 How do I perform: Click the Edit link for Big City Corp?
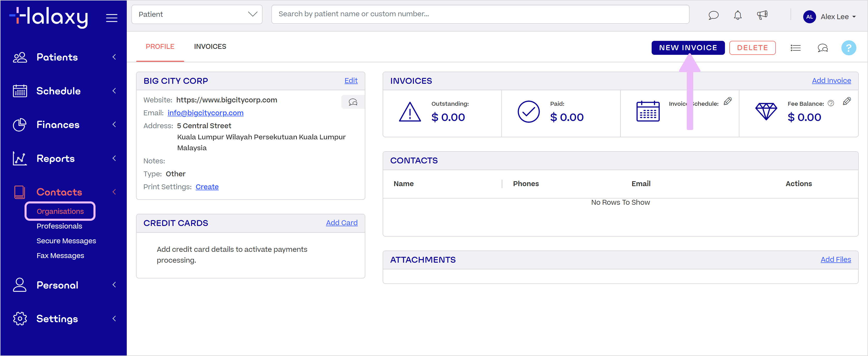click(351, 81)
